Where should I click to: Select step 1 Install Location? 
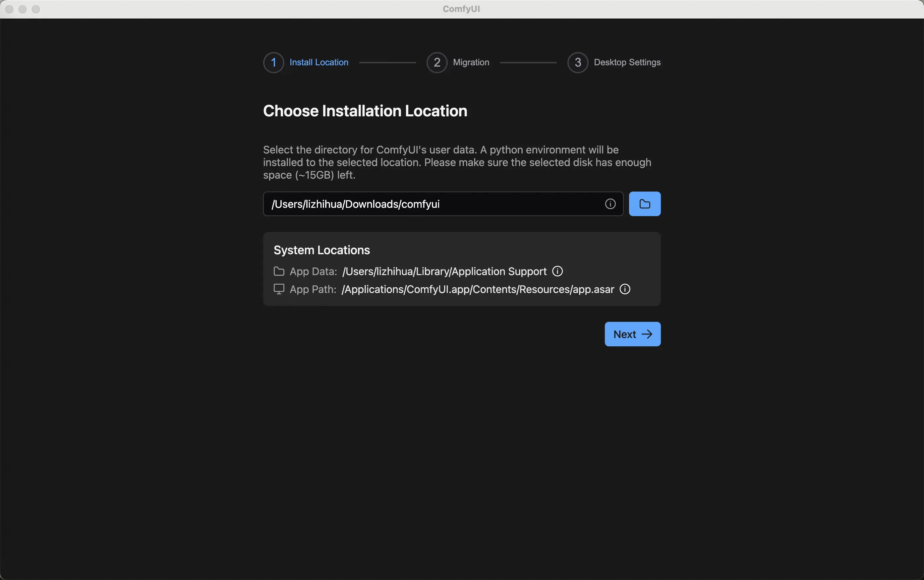point(306,62)
